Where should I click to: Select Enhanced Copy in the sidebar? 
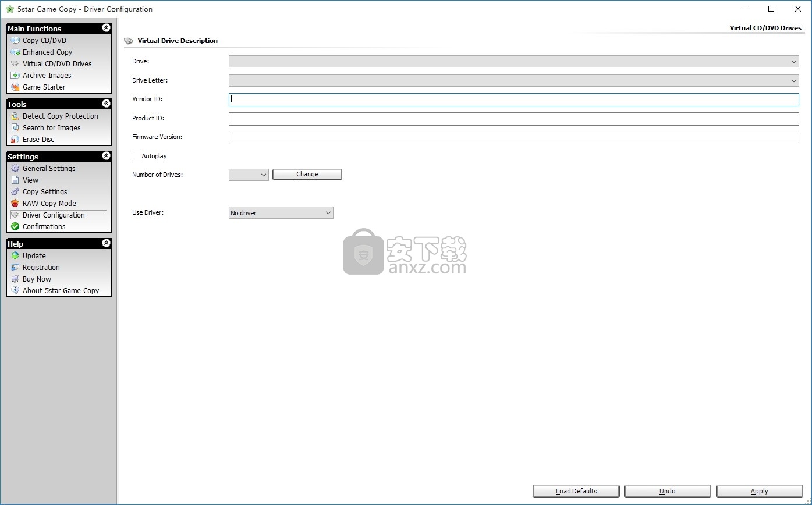point(47,52)
